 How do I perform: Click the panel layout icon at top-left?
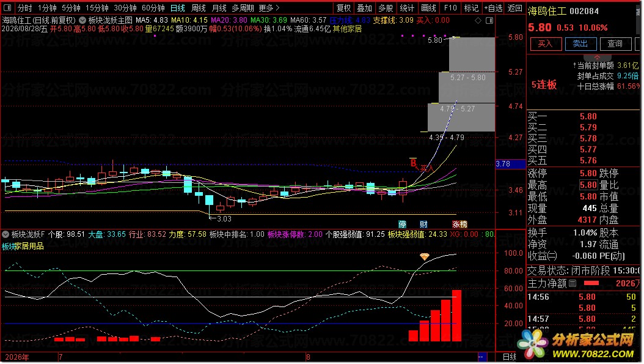(x=7, y=7)
